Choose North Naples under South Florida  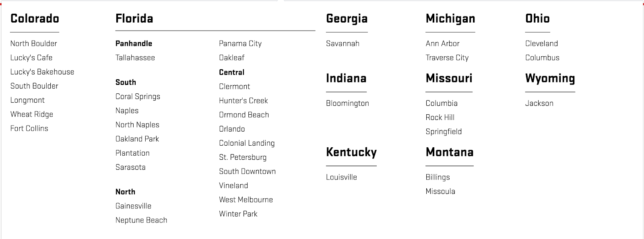(x=137, y=125)
